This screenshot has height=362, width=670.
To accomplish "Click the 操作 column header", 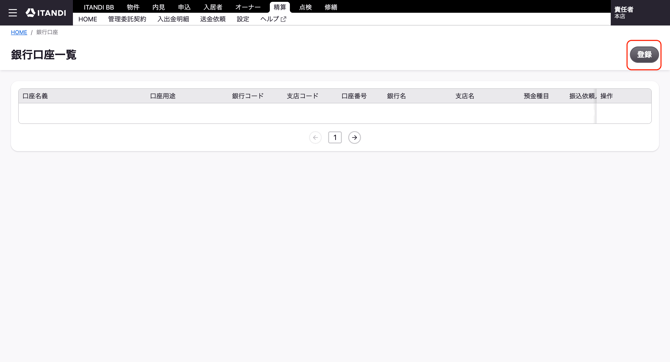I will pyautogui.click(x=606, y=96).
